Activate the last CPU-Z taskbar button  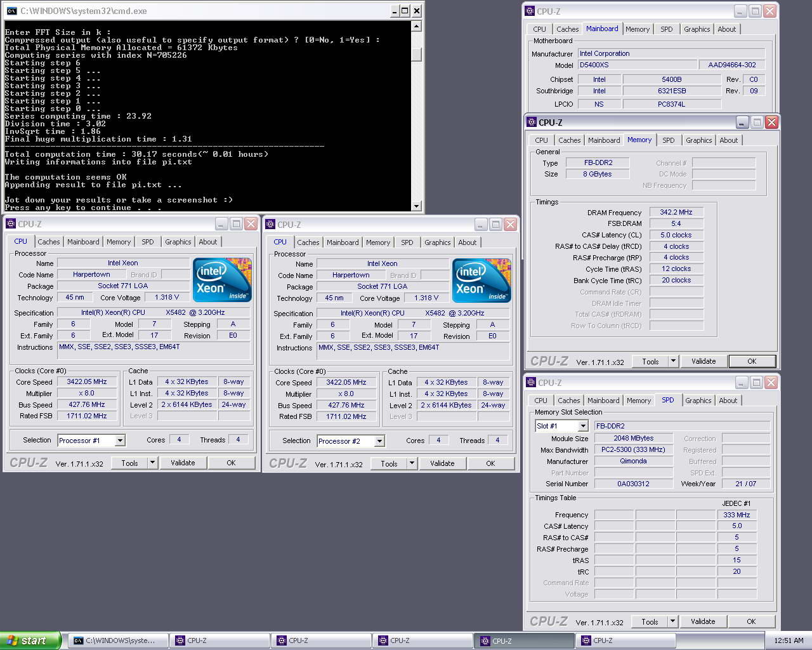click(625, 640)
